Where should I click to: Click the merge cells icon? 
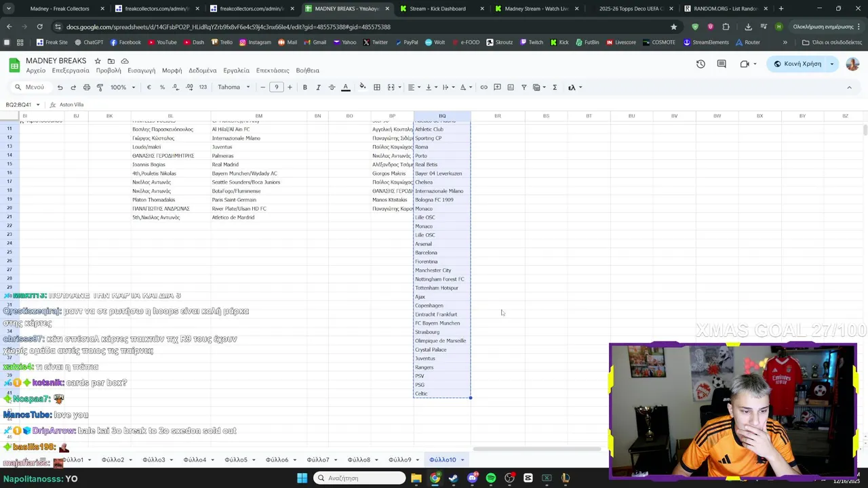tap(391, 87)
